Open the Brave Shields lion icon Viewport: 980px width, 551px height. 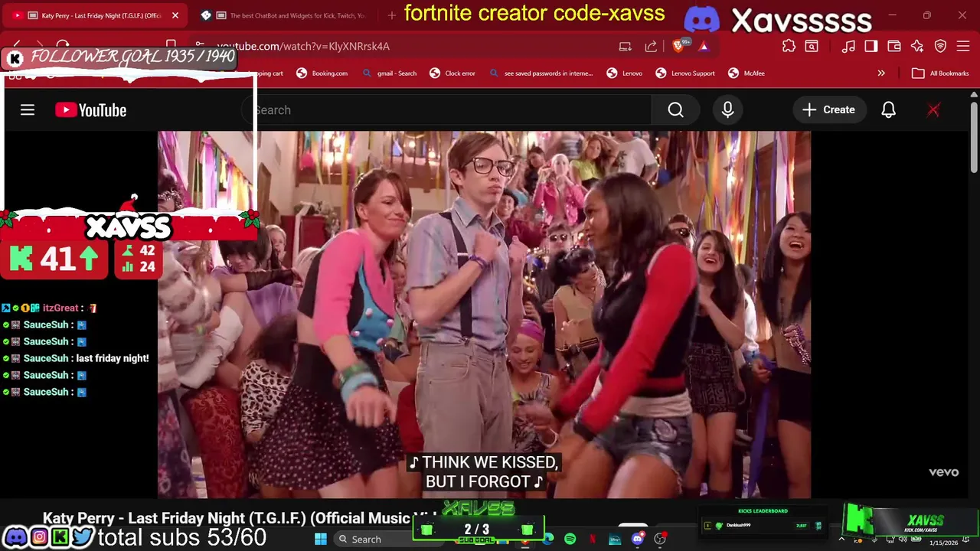click(678, 46)
